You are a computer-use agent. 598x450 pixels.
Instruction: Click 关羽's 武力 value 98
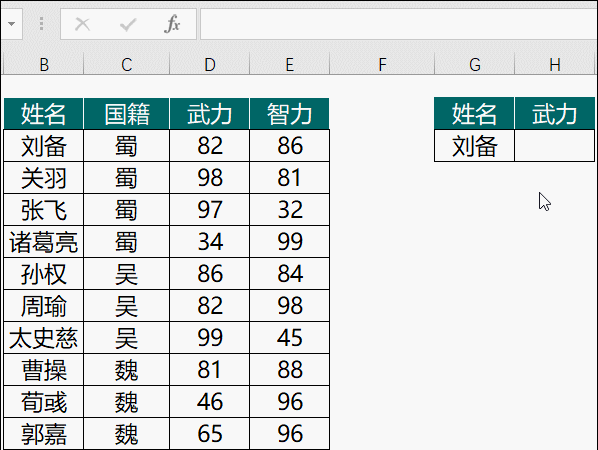[x=209, y=178]
